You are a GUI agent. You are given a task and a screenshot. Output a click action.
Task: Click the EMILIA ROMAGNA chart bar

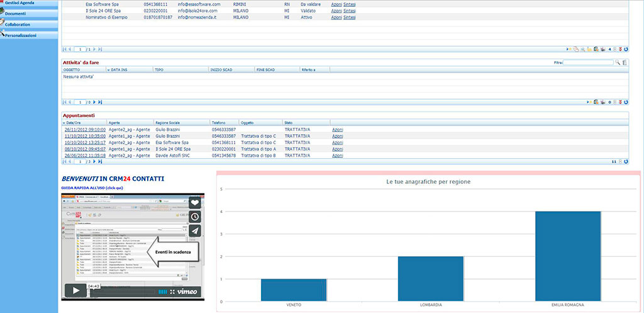[568, 256]
